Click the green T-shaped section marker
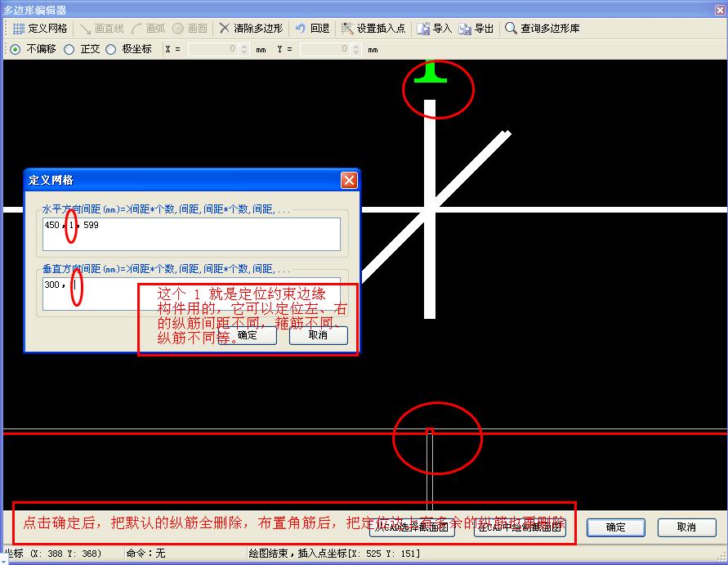The image size is (728, 565). coord(431,72)
